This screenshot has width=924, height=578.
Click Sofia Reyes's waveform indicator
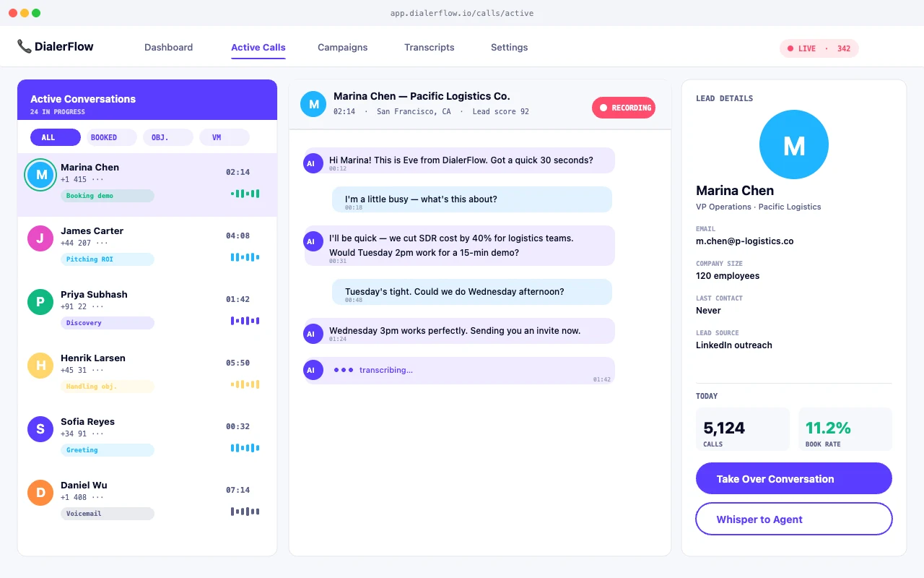(245, 448)
